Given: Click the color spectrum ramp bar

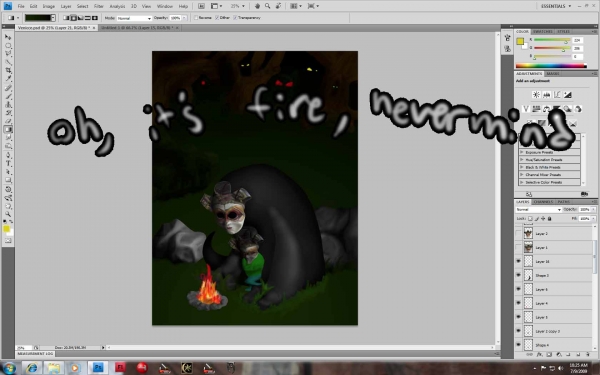Looking at the screenshot, I should [551, 66].
